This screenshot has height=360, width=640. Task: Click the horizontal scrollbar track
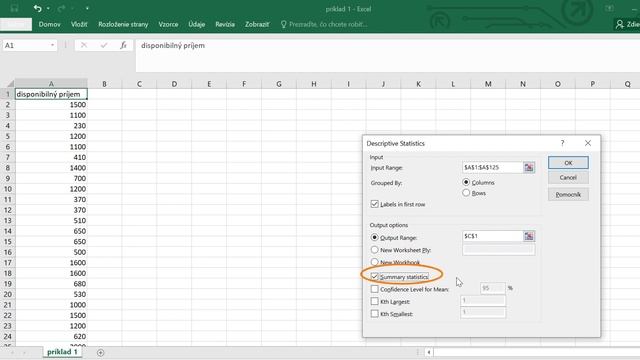pyautogui.click(x=536, y=352)
